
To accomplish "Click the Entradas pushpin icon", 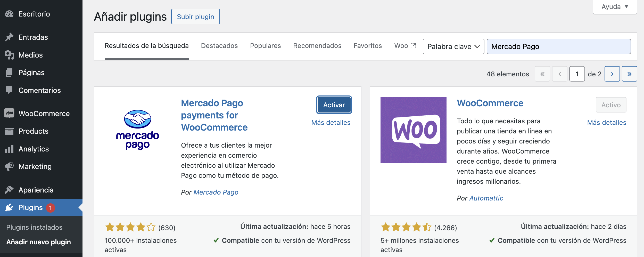I will point(9,37).
